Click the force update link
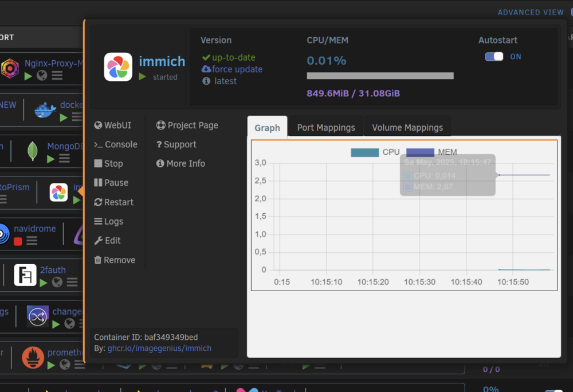Screen dimensions: 573x392 tap(232, 69)
